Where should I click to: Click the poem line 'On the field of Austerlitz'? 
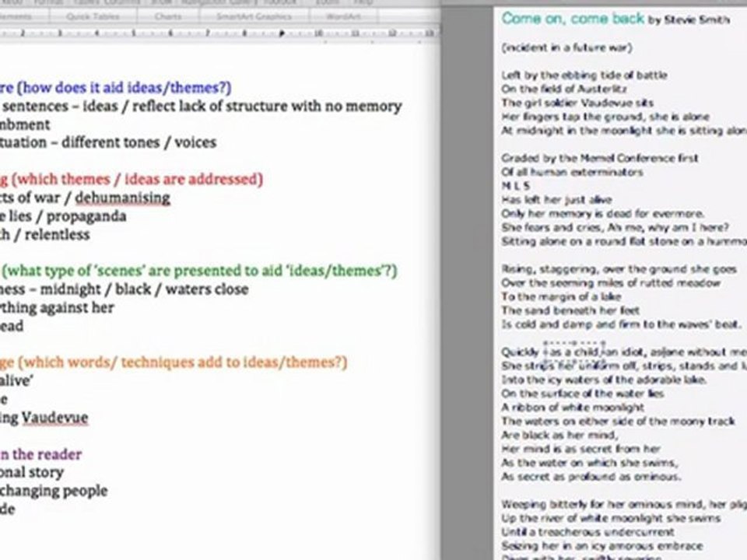[x=564, y=89]
